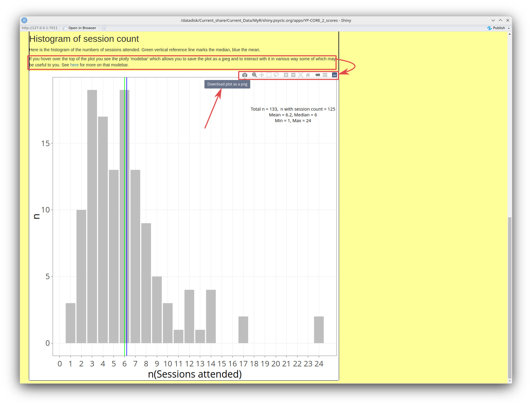Open the 'here' modebar help link
The image size is (532, 407).
click(x=74, y=65)
